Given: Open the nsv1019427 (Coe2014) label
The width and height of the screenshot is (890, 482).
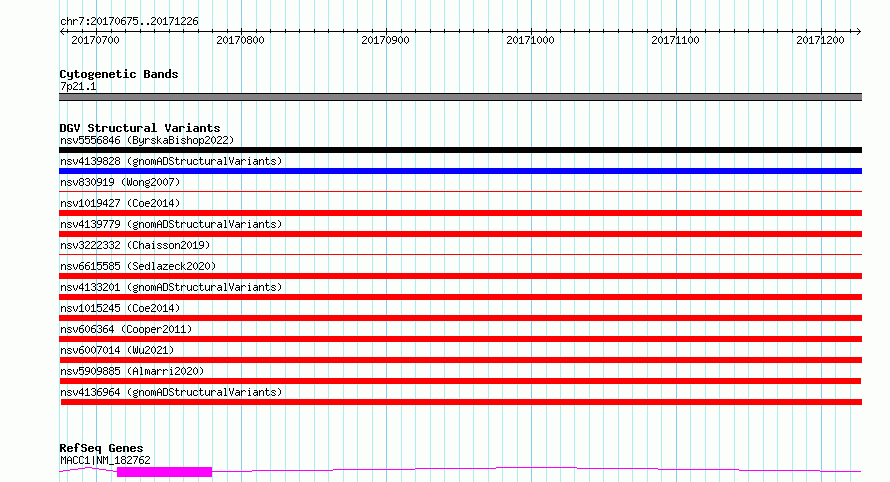Looking at the screenshot, I should [x=120, y=203].
